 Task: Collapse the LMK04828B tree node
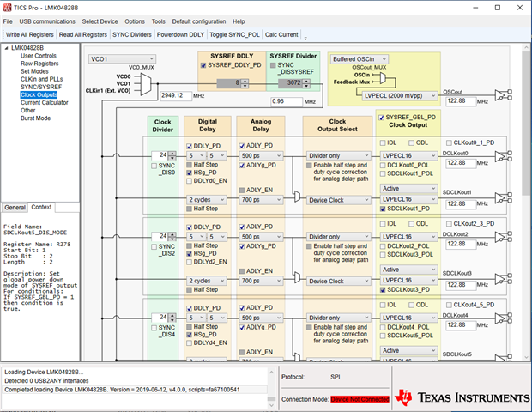tap(6, 48)
